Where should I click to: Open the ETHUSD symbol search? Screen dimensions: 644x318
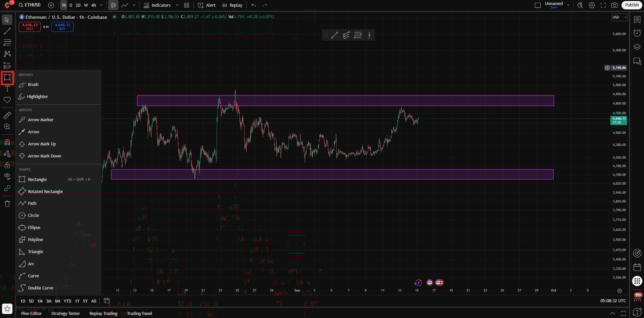pos(30,5)
